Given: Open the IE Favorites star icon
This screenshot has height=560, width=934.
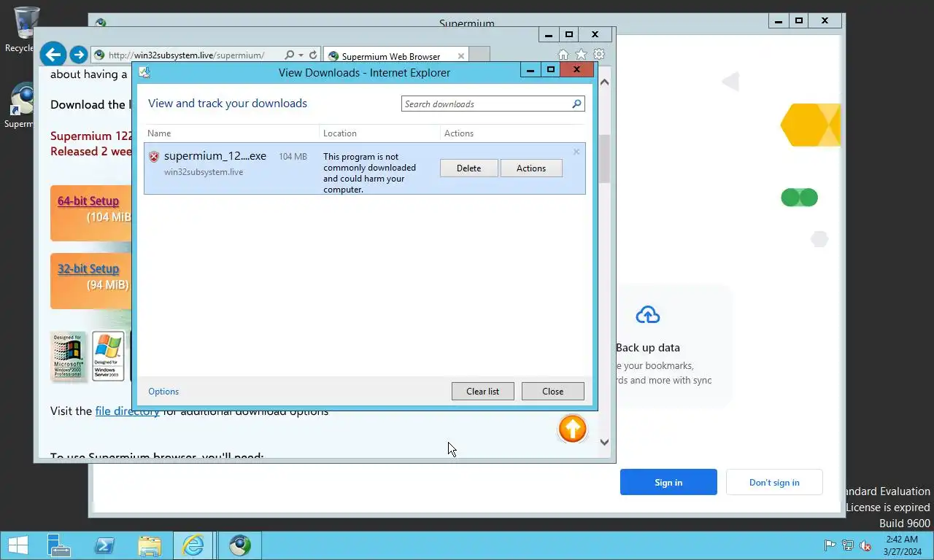Looking at the screenshot, I should pyautogui.click(x=581, y=55).
